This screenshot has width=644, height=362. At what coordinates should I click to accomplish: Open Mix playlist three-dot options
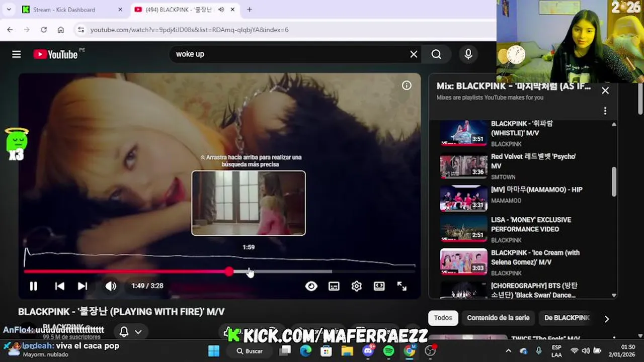point(605,111)
